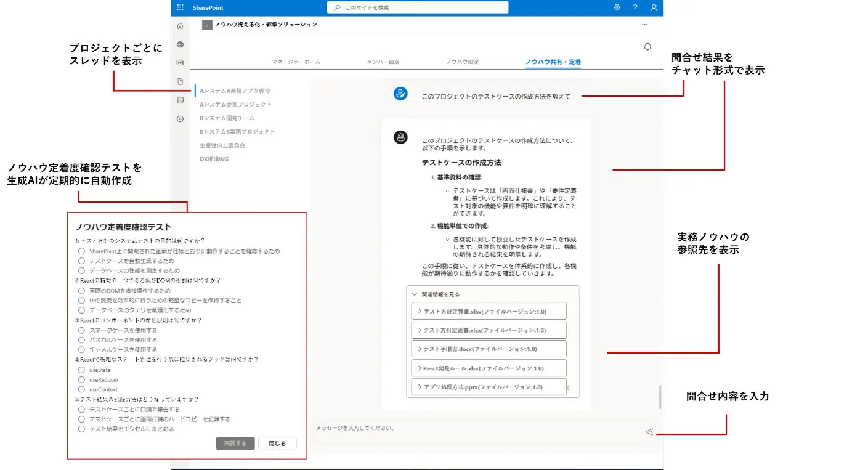Switch to the マネージャーホーム tab
868x470 pixels.
click(x=296, y=62)
